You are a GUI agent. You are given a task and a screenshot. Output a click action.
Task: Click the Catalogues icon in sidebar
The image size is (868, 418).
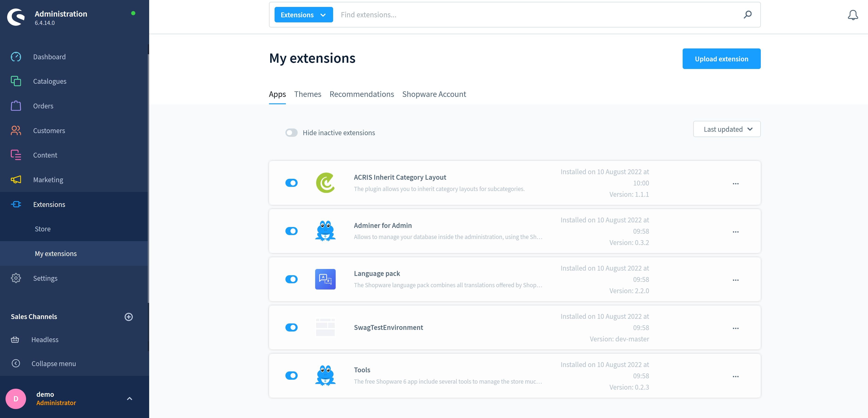pos(15,81)
